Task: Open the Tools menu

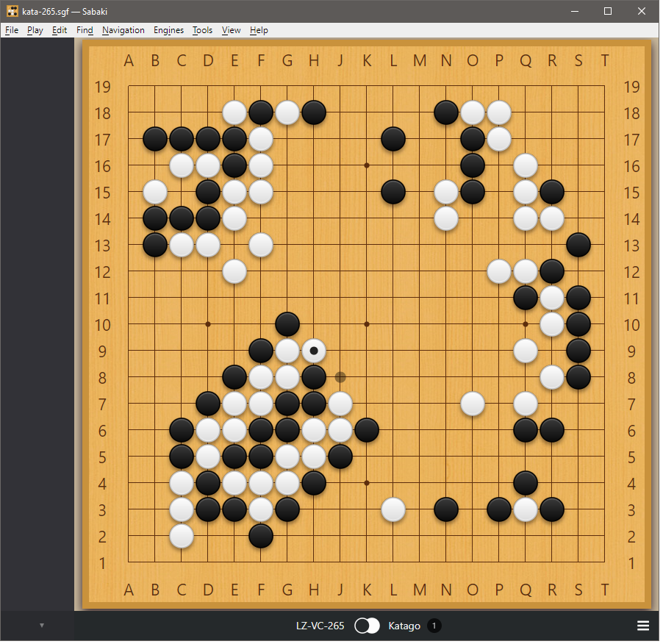Action: tap(202, 30)
